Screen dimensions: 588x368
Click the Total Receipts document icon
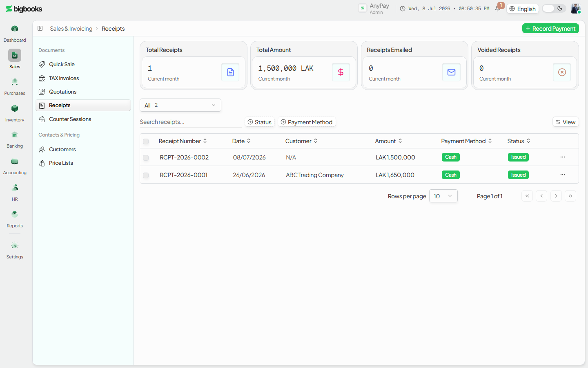tap(230, 72)
